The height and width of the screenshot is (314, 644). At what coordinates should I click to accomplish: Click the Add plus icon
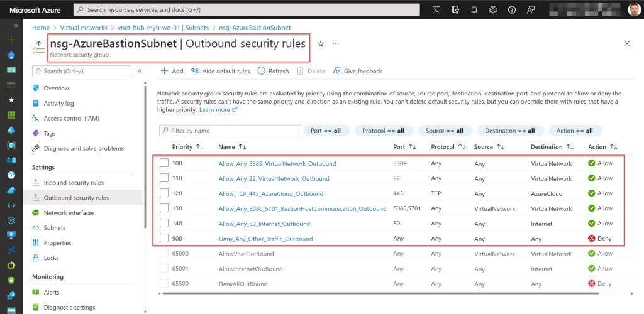coord(164,71)
